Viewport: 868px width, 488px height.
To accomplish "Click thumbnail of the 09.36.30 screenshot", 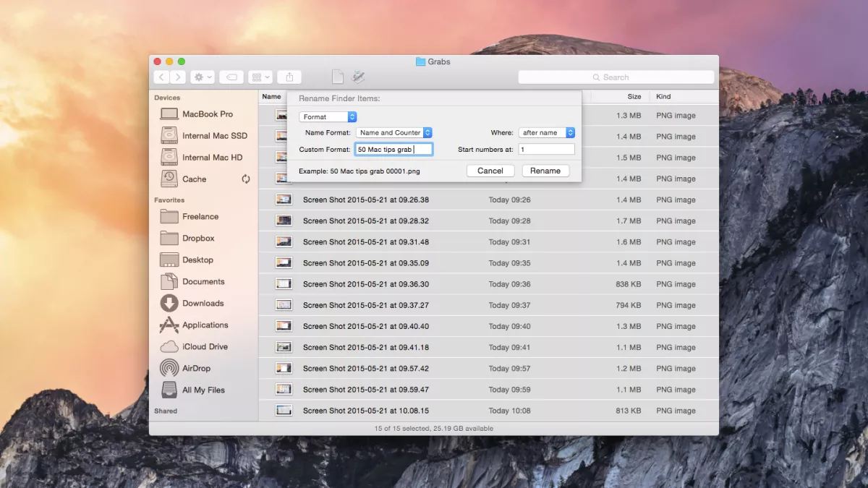I will click(x=284, y=283).
